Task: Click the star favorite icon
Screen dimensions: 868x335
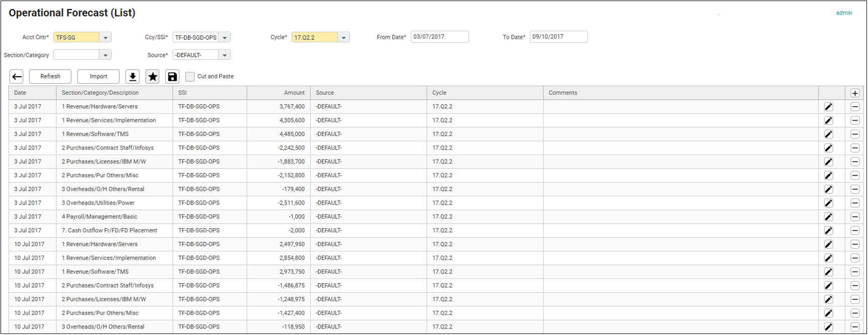Action: tap(153, 77)
